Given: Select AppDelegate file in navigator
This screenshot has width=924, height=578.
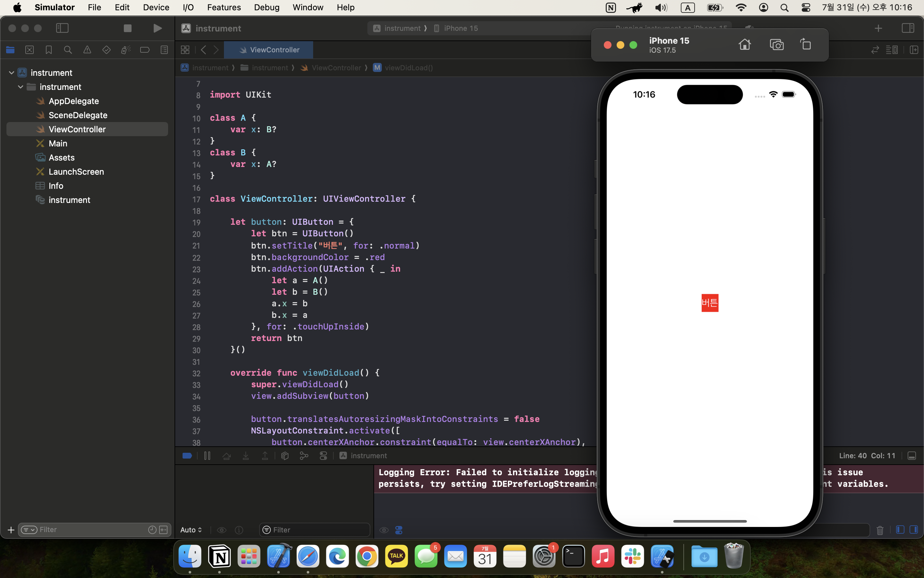Looking at the screenshot, I should (x=74, y=101).
